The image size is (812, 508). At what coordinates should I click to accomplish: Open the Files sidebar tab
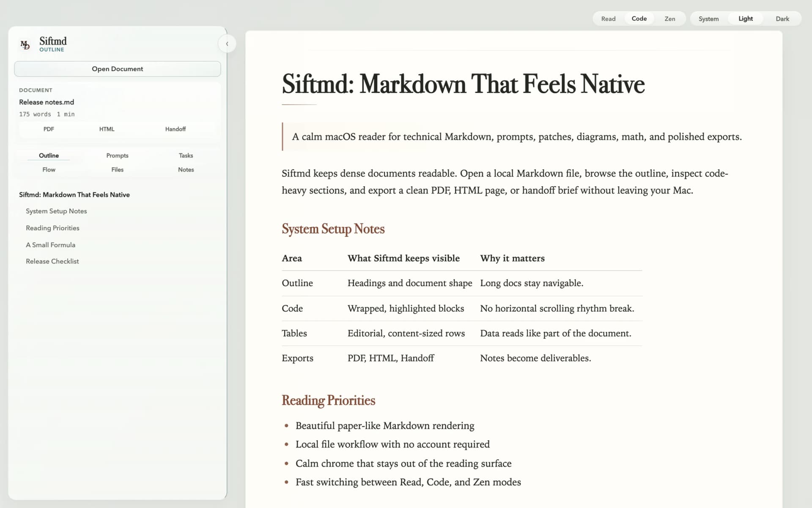point(118,170)
